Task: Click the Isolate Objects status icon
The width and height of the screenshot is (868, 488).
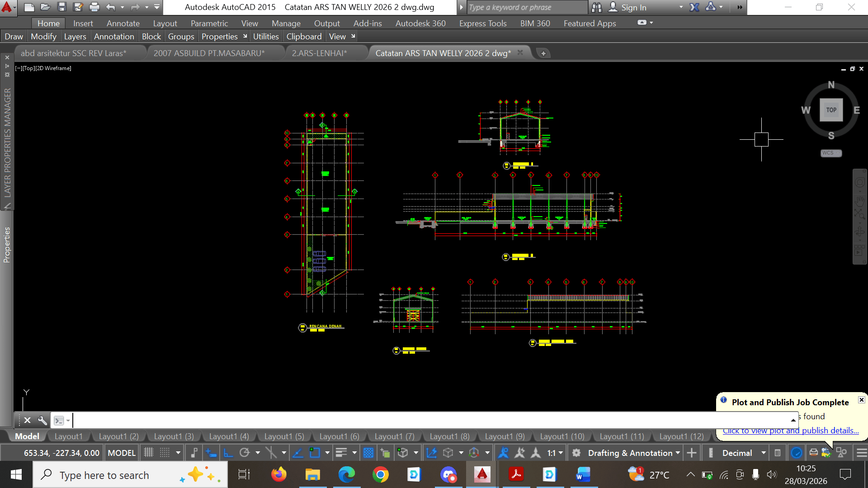Action: (841, 453)
